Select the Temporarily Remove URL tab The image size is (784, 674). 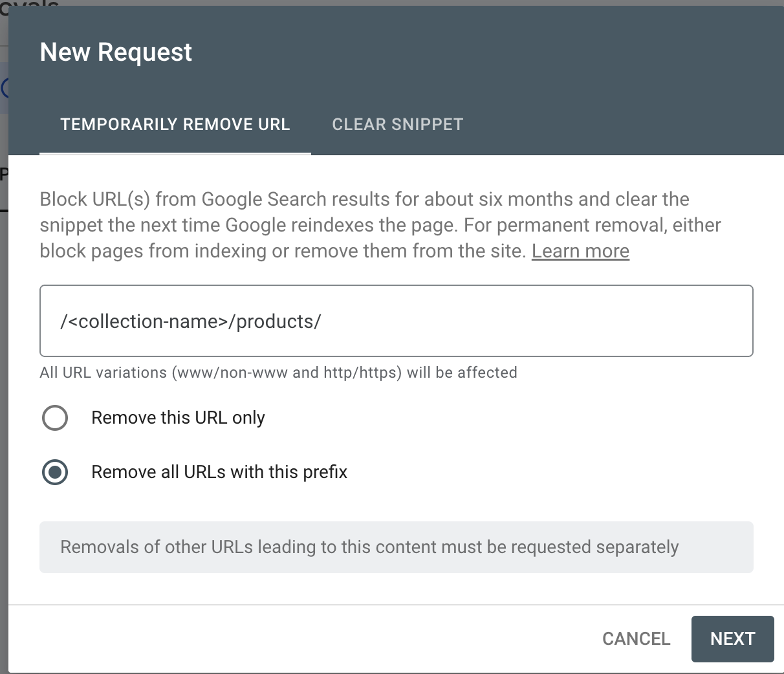point(175,124)
